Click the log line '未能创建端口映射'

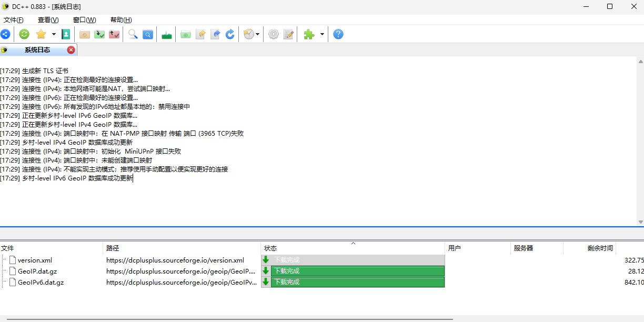76,160
